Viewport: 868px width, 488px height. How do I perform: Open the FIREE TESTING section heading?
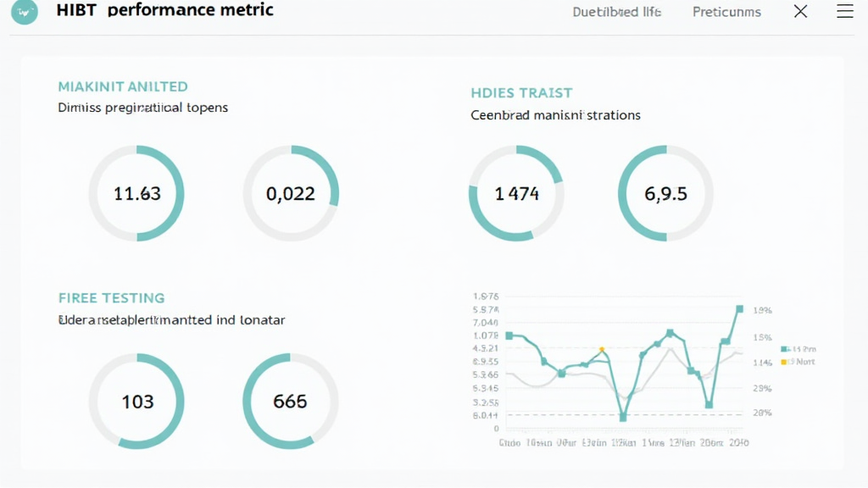pos(111,298)
